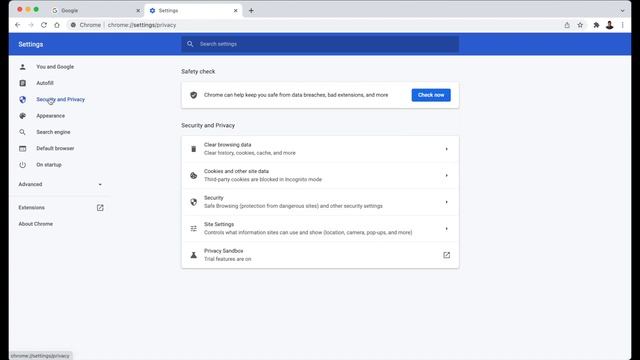Click the Clear browsing data title text
The image size is (640, 360).
pos(227,144)
